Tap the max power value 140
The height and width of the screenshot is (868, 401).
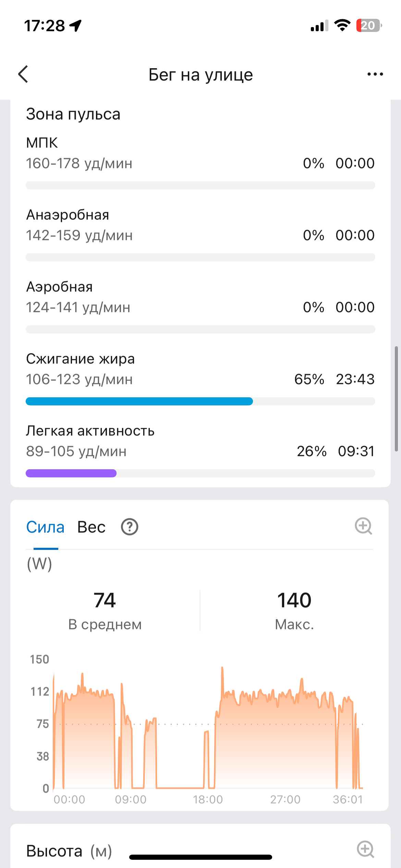point(294,600)
